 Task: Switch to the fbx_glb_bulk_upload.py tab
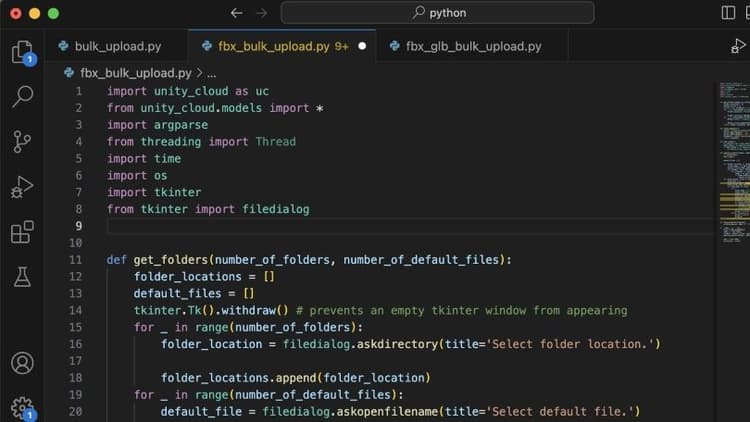coord(473,46)
